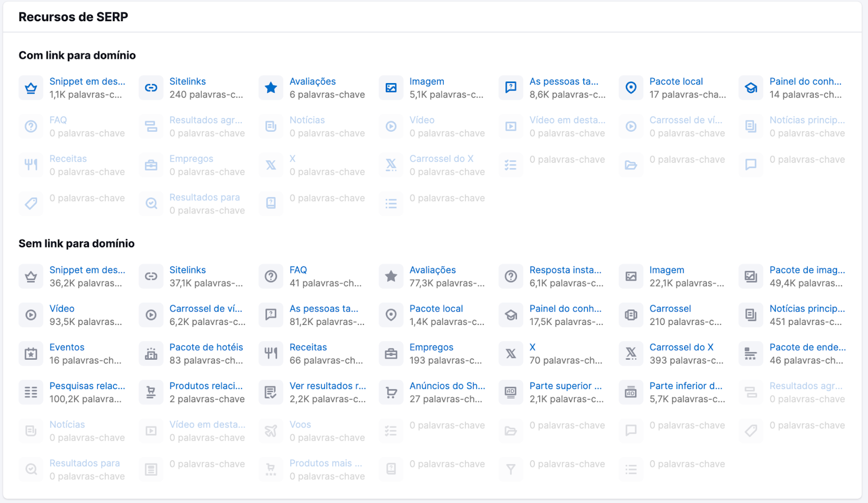Click the grey chain icon with 37,1K keywords
868x503 pixels.
pyautogui.click(x=151, y=277)
